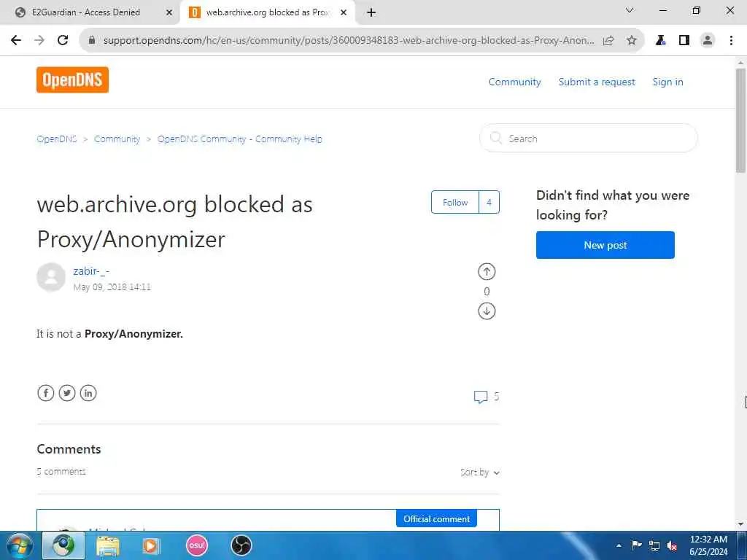Click the address bar URL

(349, 41)
